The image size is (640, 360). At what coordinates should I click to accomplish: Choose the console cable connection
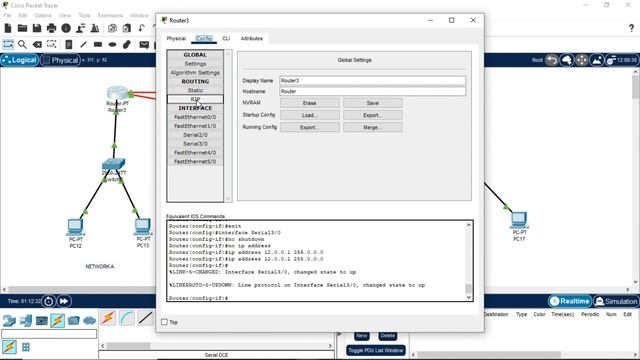coord(127,318)
